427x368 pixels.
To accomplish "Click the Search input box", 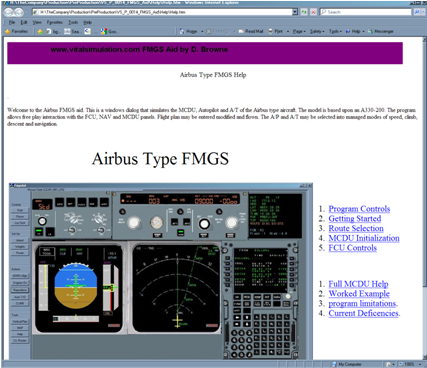I will (366, 12).
